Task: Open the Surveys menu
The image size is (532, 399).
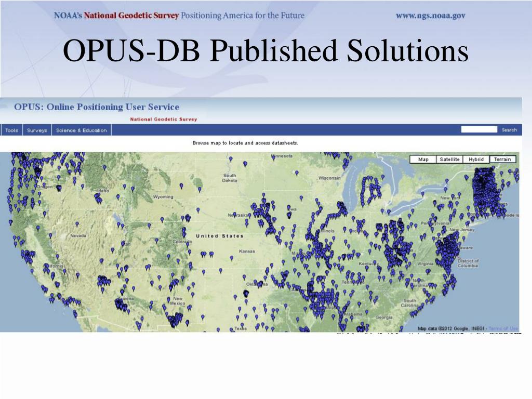Action: click(37, 130)
